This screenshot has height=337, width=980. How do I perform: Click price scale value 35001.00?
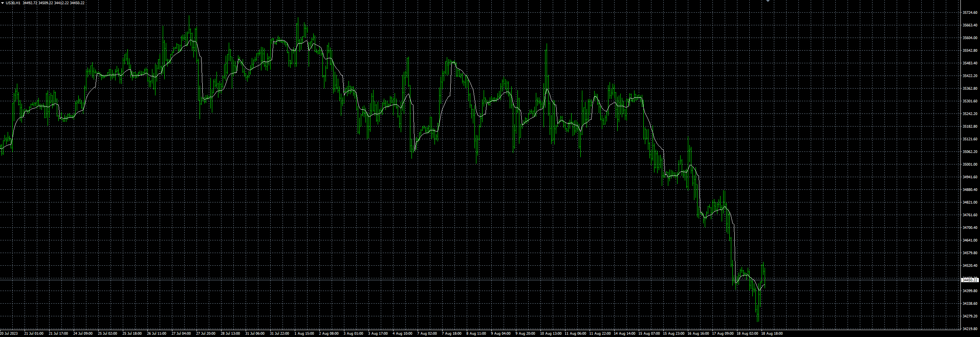970,164
